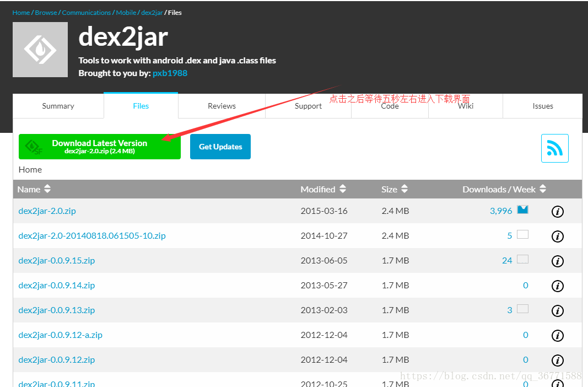The width and height of the screenshot is (588, 387).
Task: Click the 2013-05-27 modified date
Action: tap(324, 285)
